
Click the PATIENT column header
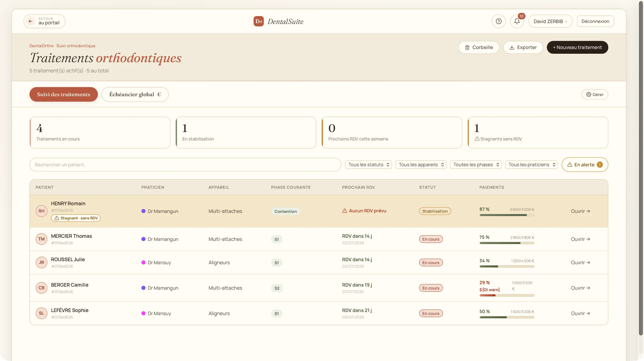pos(44,187)
